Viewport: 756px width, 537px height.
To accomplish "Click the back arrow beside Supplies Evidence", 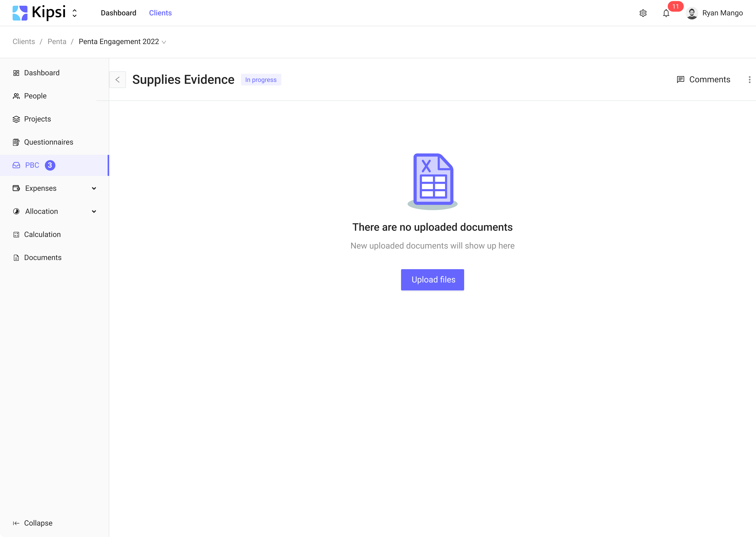I will coord(117,80).
